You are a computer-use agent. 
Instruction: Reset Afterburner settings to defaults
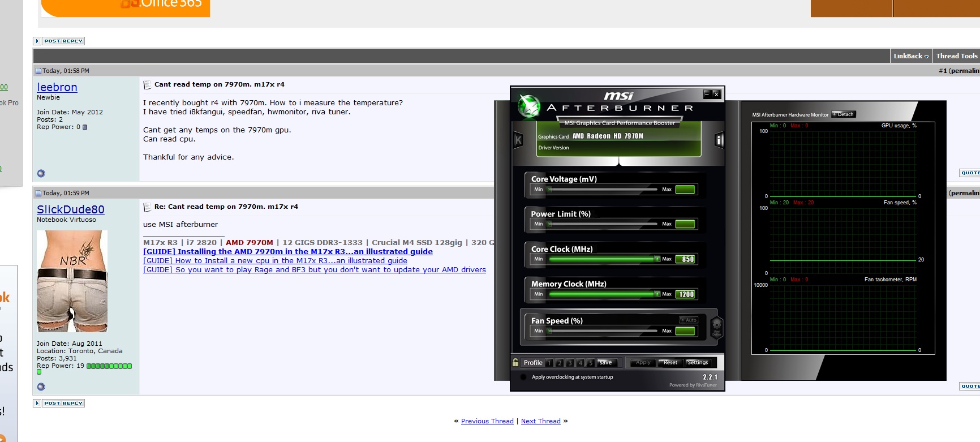[x=670, y=363]
